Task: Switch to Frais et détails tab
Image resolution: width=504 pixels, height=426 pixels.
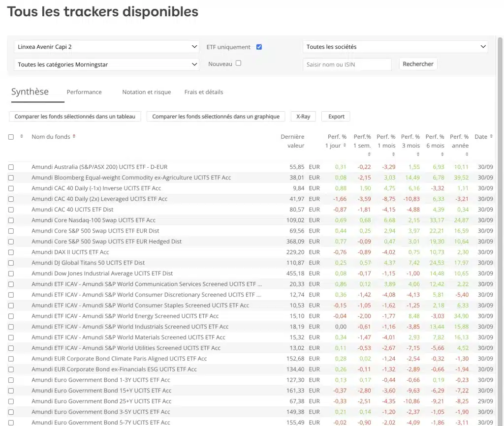Action: [x=204, y=92]
